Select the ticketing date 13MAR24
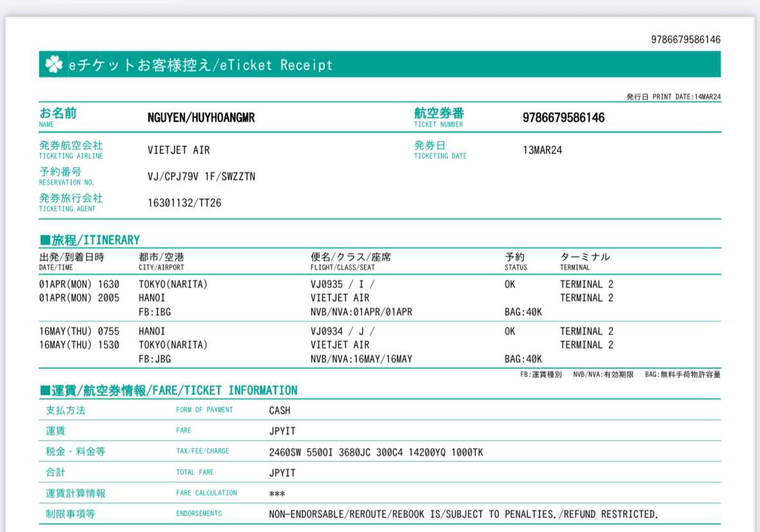 point(542,150)
